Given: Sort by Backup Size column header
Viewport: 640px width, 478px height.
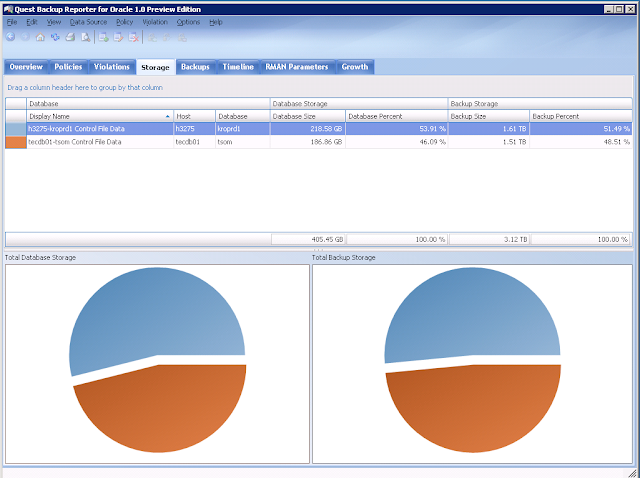Looking at the screenshot, I should click(489, 116).
